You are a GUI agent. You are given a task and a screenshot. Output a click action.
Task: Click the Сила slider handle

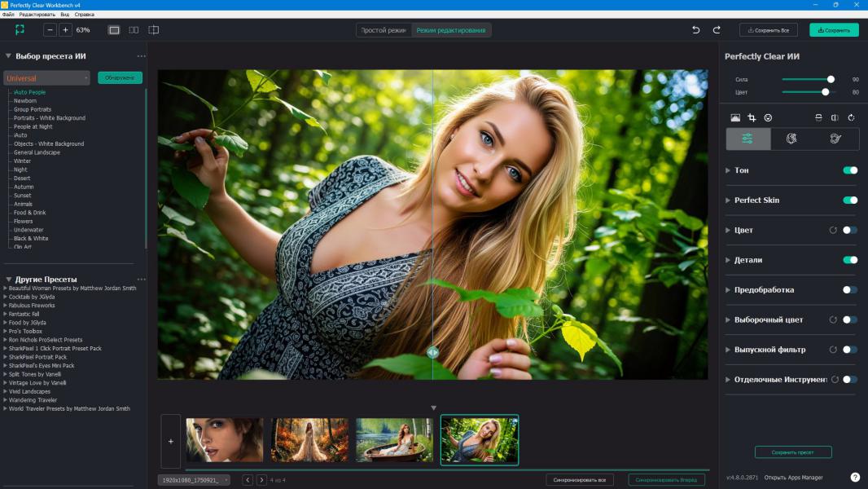coord(831,79)
